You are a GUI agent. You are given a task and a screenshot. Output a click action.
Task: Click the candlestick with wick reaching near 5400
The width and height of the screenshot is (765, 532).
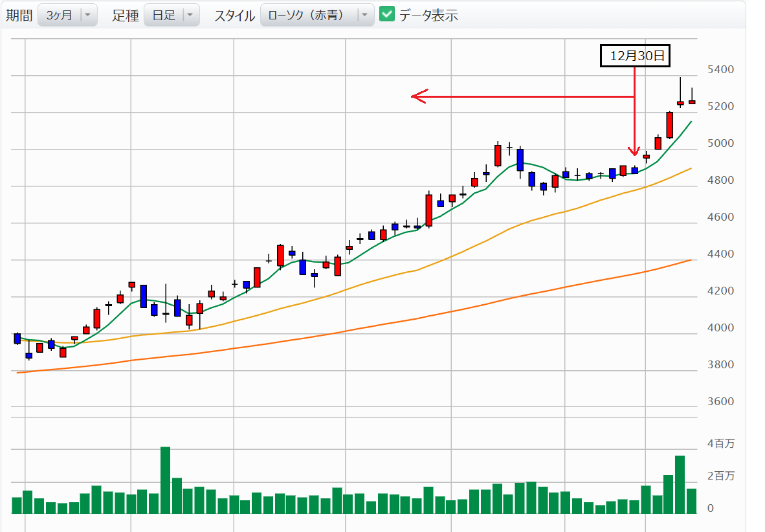click(x=680, y=102)
